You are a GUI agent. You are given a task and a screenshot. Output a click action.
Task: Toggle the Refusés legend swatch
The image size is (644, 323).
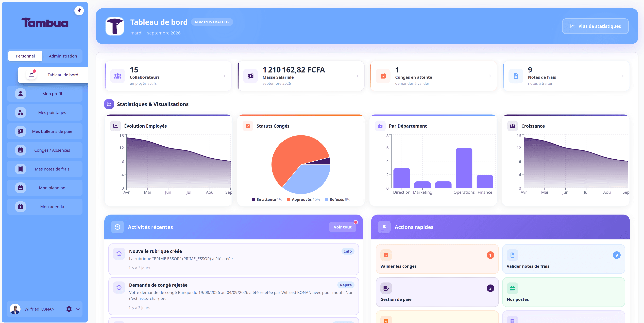(x=326, y=199)
